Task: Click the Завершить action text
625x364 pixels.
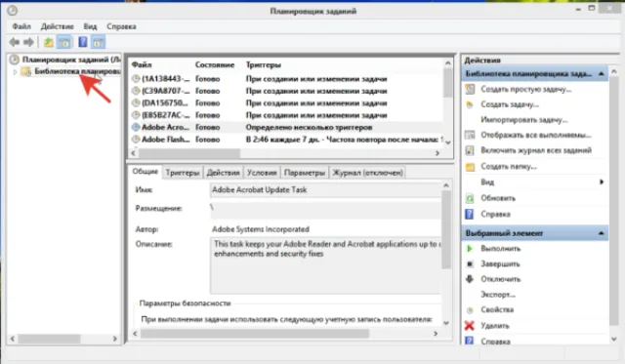Action: pyautogui.click(x=500, y=264)
